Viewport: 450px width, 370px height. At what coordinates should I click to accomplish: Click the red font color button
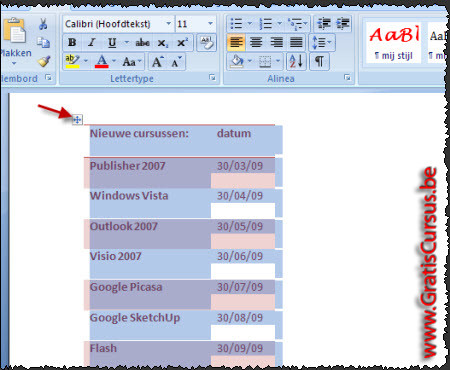pos(102,62)
